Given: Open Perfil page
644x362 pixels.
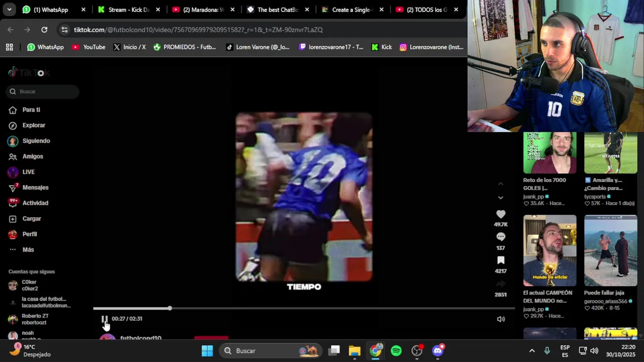Looking at the screenshot, I should 30,234.
